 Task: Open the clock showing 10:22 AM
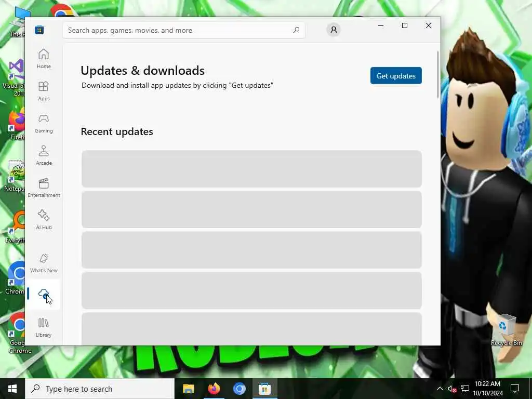[x=487, y=389]
